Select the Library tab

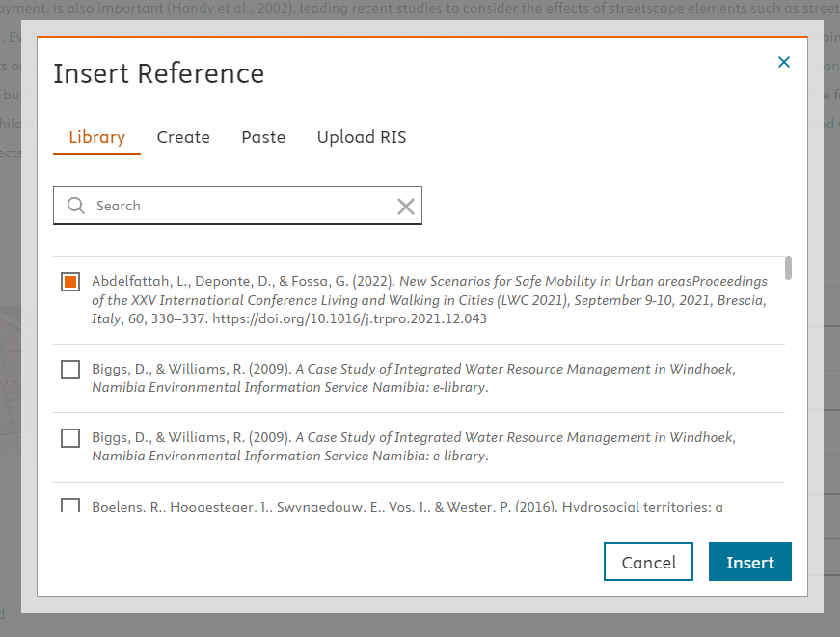96,137
